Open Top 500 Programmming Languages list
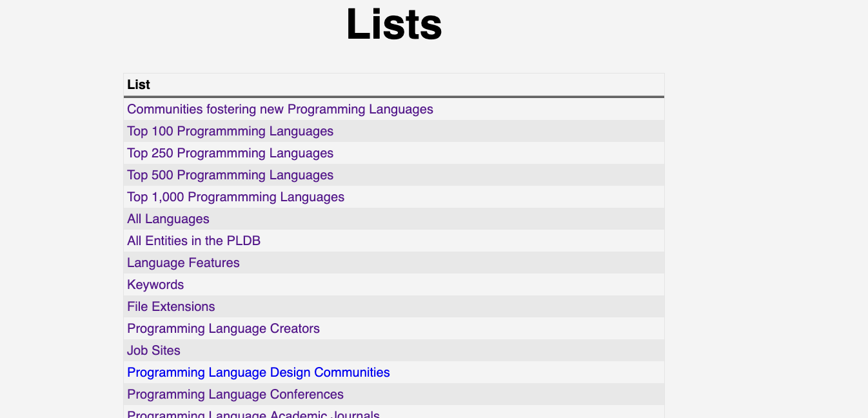868x418 pixels. coord(230,175)
